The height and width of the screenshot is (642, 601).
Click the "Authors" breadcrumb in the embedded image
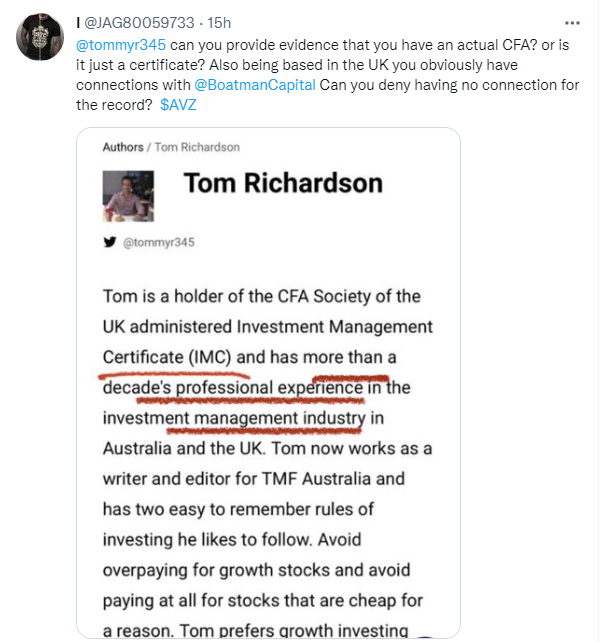tap(122, 147)
